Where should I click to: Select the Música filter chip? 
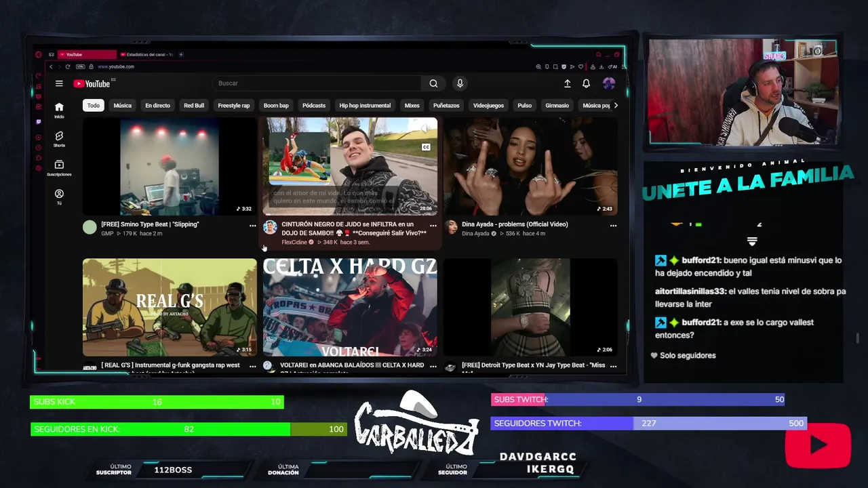pos(123,105)
